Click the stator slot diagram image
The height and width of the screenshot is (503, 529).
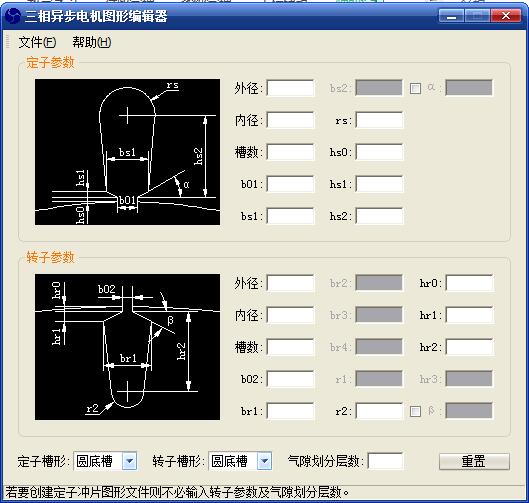point(128,152)
